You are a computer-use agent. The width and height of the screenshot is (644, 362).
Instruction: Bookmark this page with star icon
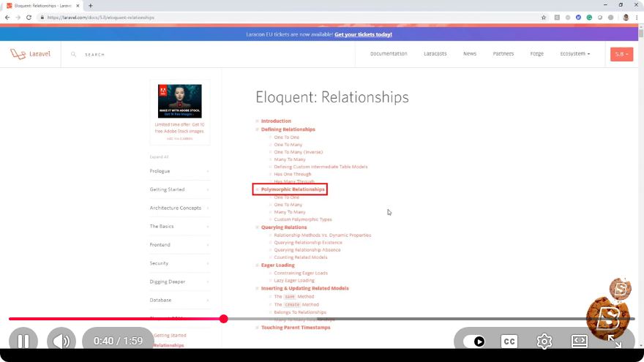(x=544, y=18)
